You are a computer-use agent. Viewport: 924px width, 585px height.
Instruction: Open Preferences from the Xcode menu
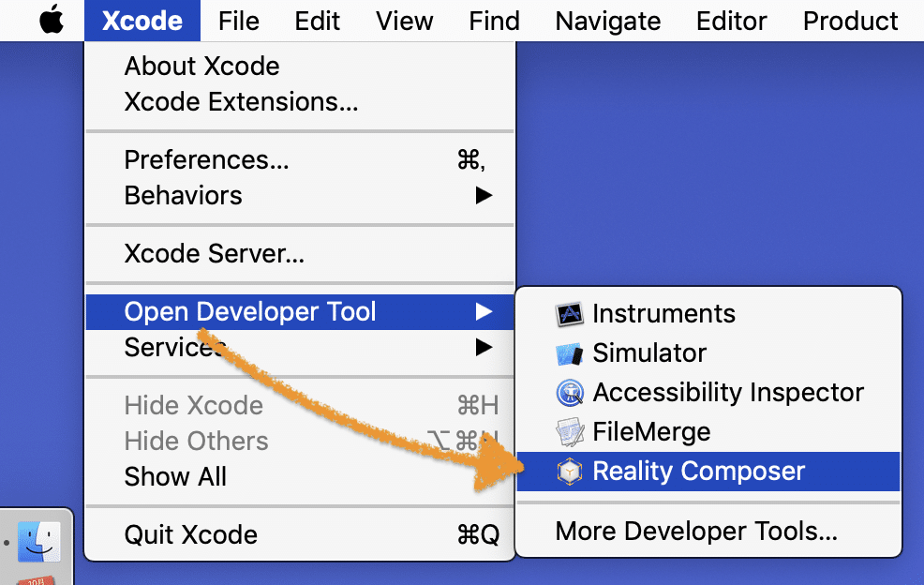click(206, 160)
